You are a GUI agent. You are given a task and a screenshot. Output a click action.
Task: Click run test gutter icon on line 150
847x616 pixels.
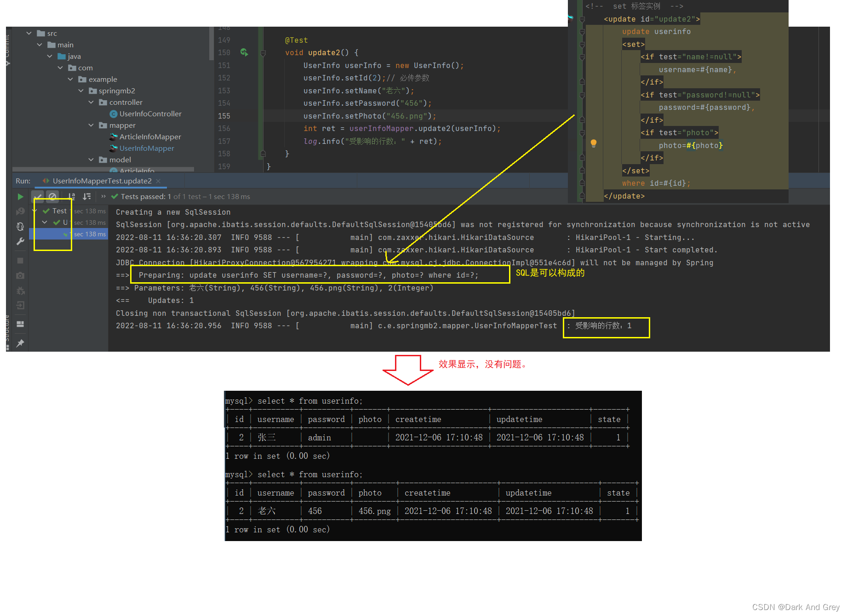pos(244,52)
